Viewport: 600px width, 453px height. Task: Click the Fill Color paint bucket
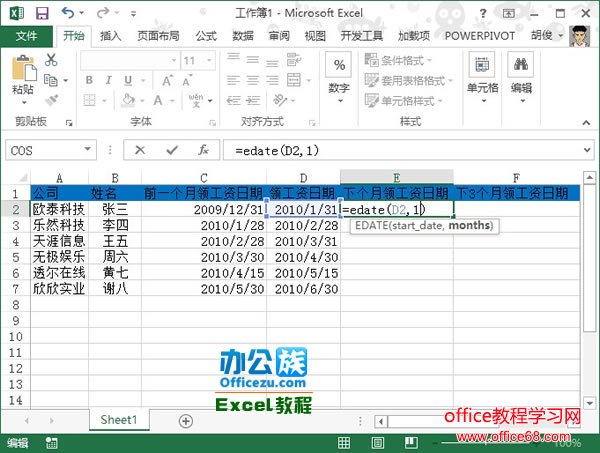tap(128, 100)
